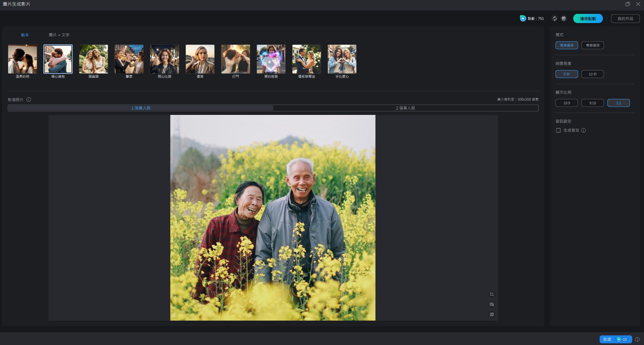Select the 溫柔的吻 template thumbnail
This screenshot has height=345, width=644.
(x=23, y=59)
